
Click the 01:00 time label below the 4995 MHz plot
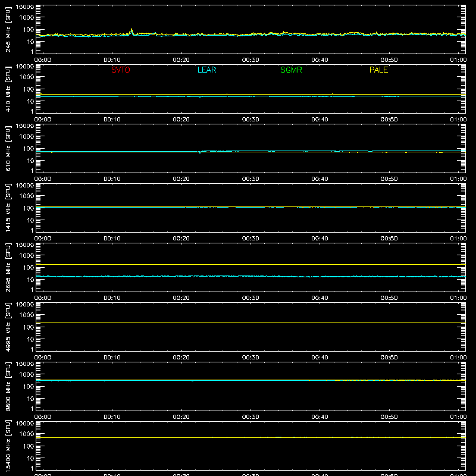coord(458,358)
